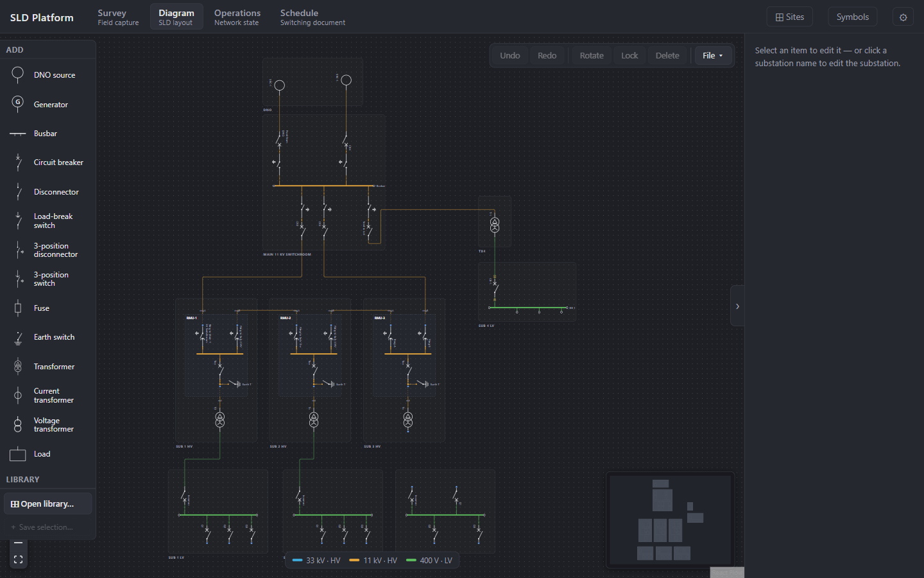Select the SUB 4 LV substation label
The height and width of the screenshot is (578, 924).
(x=486, y=326)
